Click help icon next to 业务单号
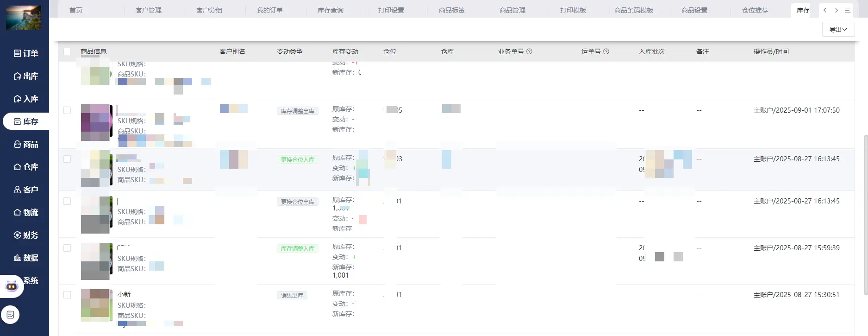The height and width of the screenshot is (336, 868). point(529,51)
